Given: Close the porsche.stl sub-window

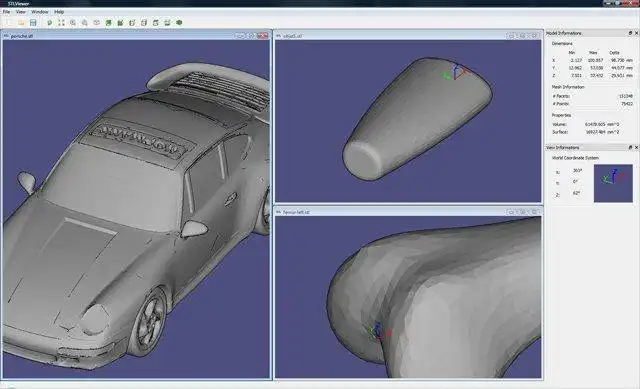Looking at the screenshot, I should 263,36.
